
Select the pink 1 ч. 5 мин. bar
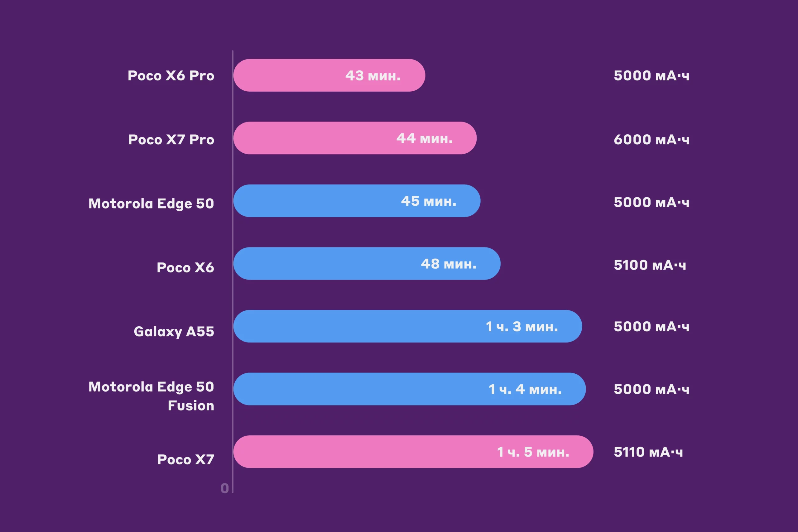(x=413, y=452)
